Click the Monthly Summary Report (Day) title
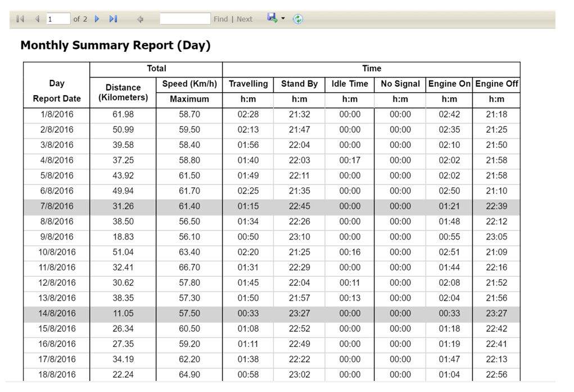574x392 pixels. pyautogui.click(x=115, y=46)
